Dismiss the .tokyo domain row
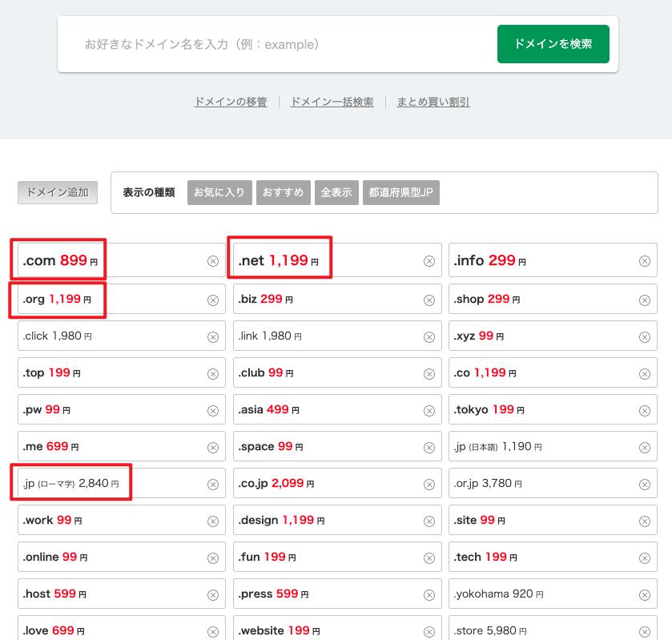This screenshot has width=672, height=640. click(x=645, y=409)
